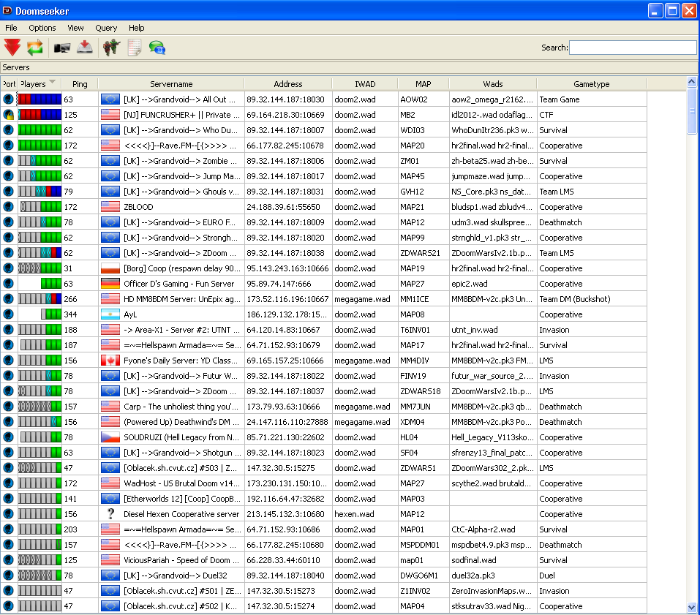Click the orange-green Refresh arrows icon

pos(35,48)
